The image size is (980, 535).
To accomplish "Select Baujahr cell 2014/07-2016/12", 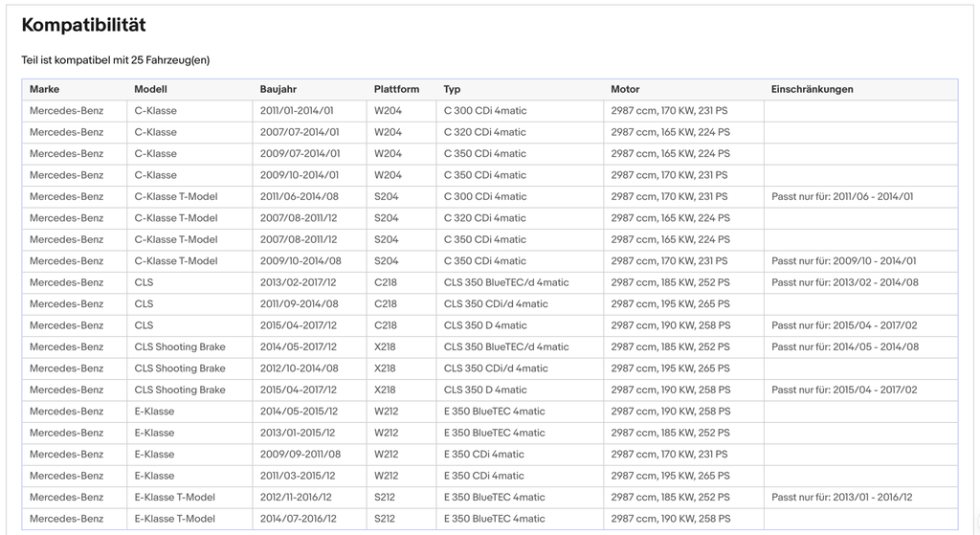I will (299, 519).
